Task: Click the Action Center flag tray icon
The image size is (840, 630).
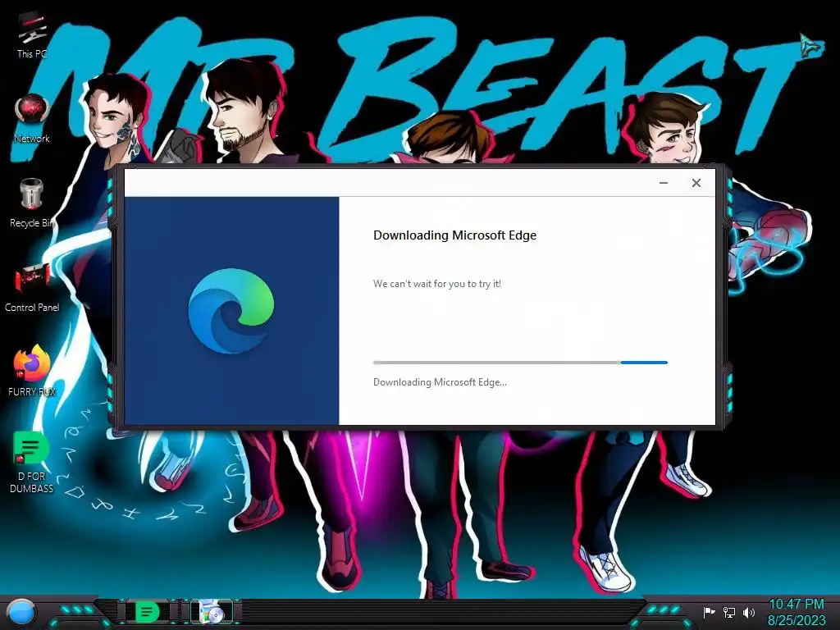Action: (x=709, y=612)
